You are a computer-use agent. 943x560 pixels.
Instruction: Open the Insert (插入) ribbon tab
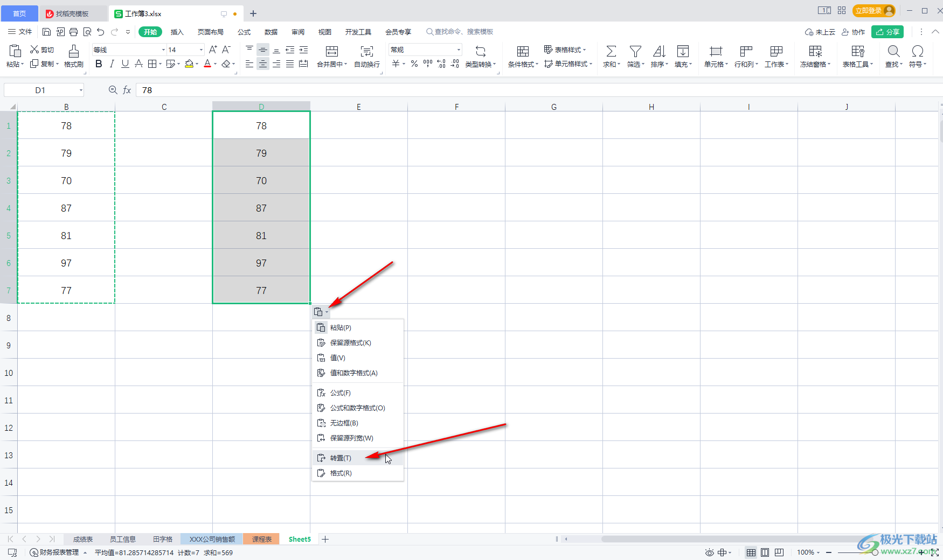(177, 32)
